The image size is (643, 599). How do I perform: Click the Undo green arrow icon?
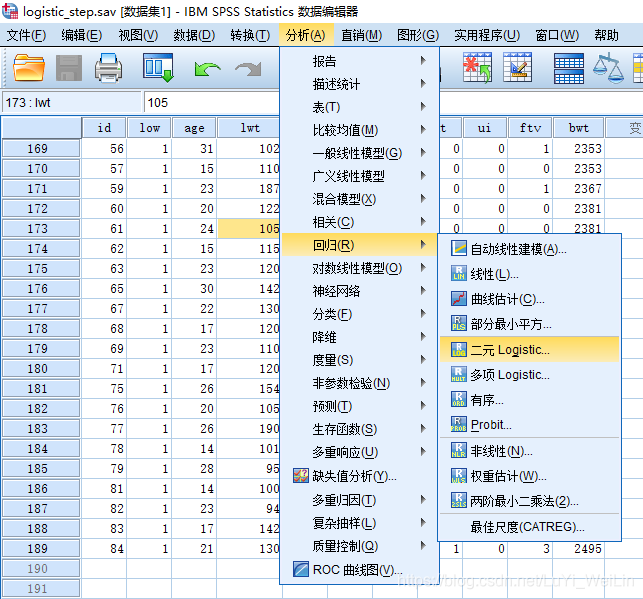pos(207,68)
